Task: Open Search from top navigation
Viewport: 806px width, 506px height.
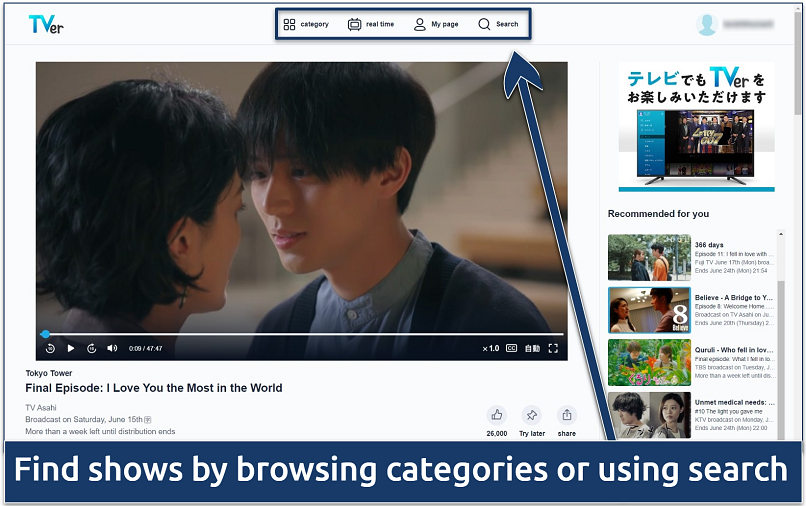Action: click(x=498, y=24)
